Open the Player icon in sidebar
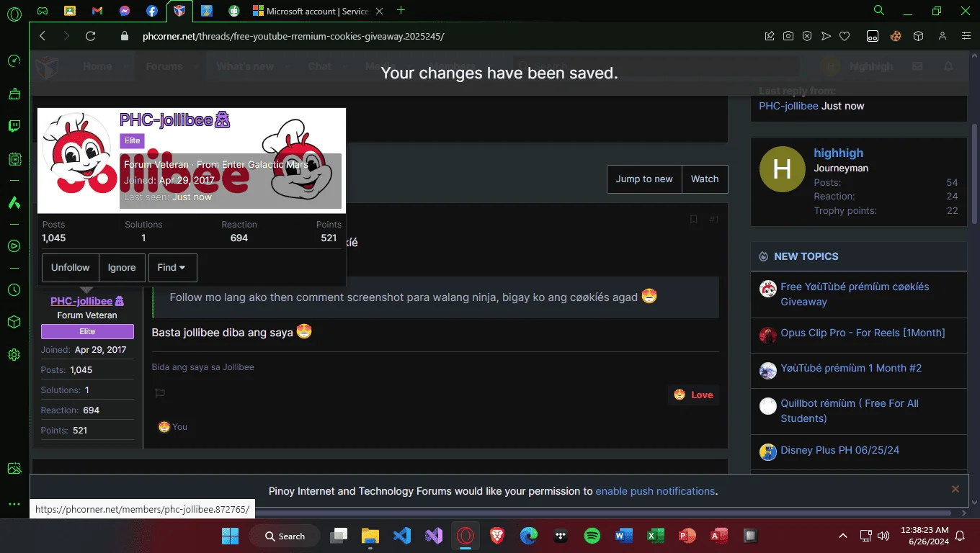 [x=14, y=246]
